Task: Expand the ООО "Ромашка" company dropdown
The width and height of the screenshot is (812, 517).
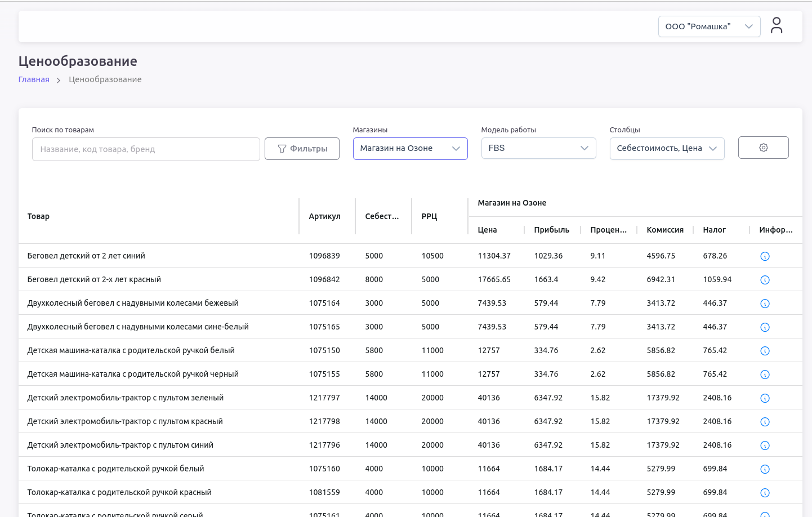Action: pos(709,26)
